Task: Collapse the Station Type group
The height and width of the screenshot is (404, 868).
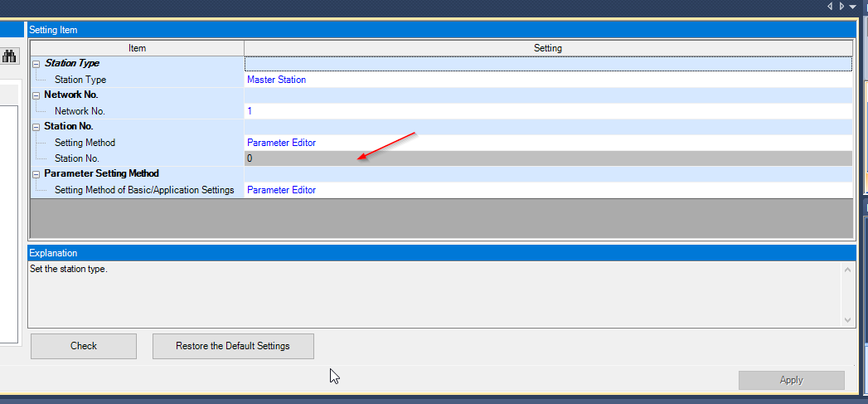Action: (x=36, y=64)
